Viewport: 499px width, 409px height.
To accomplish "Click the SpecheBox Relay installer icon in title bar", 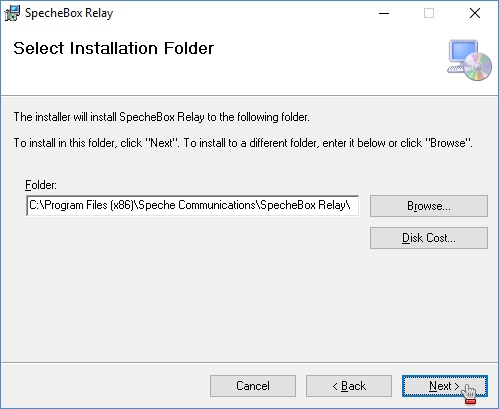I will (x=12, y=13).
